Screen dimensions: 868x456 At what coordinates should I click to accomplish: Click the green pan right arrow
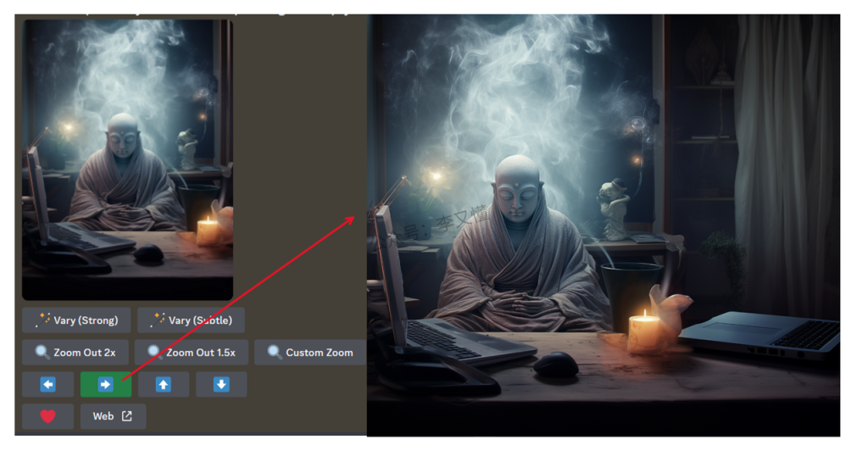(105, 385)
